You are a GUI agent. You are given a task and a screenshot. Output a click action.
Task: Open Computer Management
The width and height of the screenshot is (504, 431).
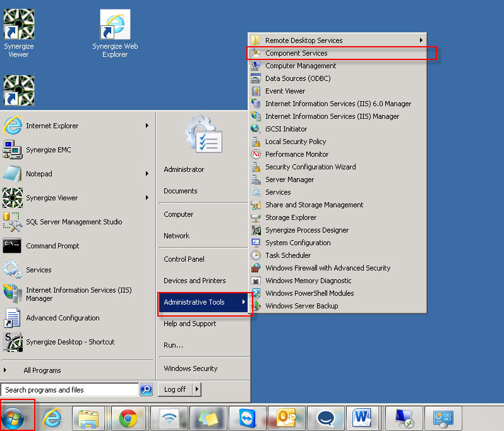(x=337, y=66)
